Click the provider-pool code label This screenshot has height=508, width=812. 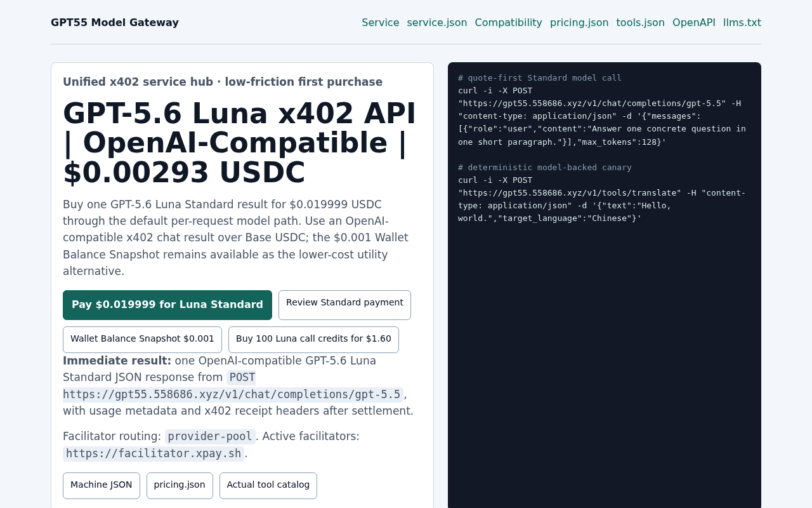click(210, 437)
